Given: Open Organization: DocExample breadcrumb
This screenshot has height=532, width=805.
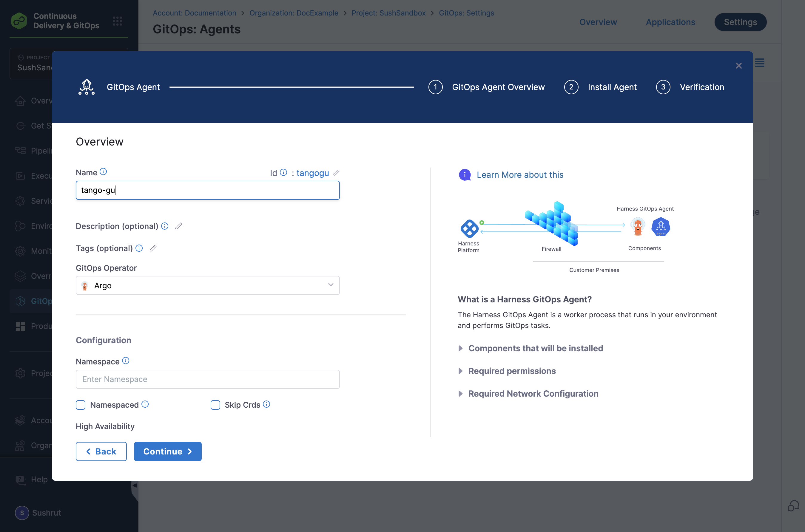Looking at the screenshot, I should [294, 13].
